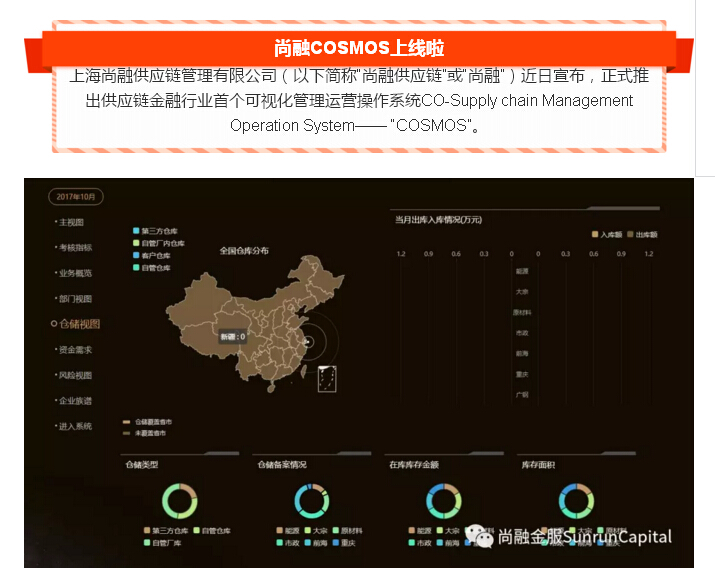This screenshot has height=575, width=715.
Task: Toggle 客户仓库 in the map legend
Action: tap(152, 256)
